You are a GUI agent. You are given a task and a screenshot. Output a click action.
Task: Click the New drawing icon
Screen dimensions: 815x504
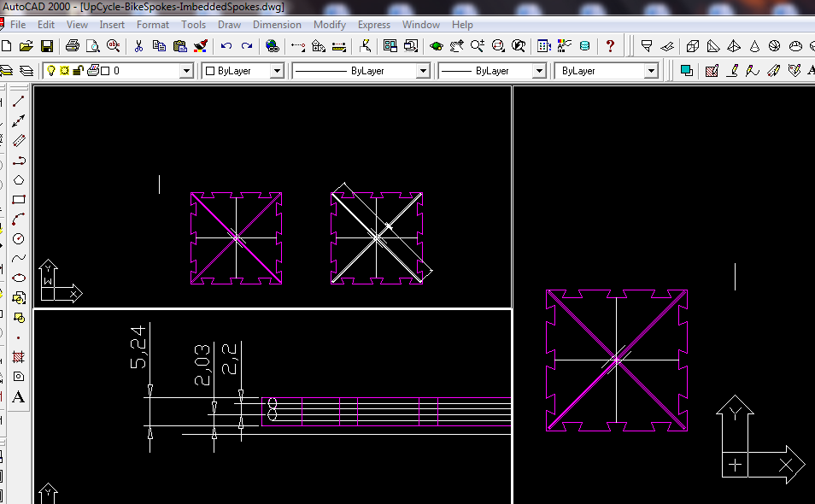tap(6, 46)
